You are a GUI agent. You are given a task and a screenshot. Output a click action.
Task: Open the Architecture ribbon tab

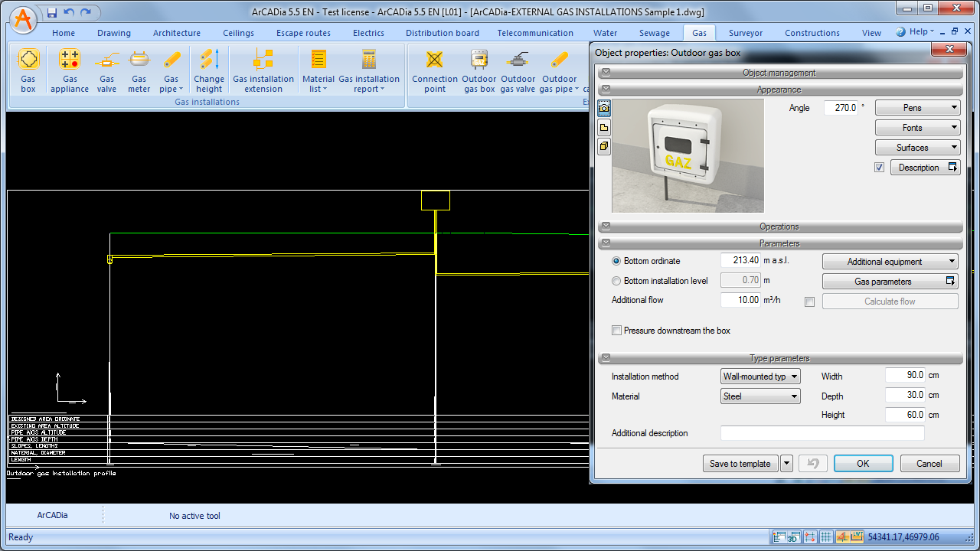tap(177, 33)
